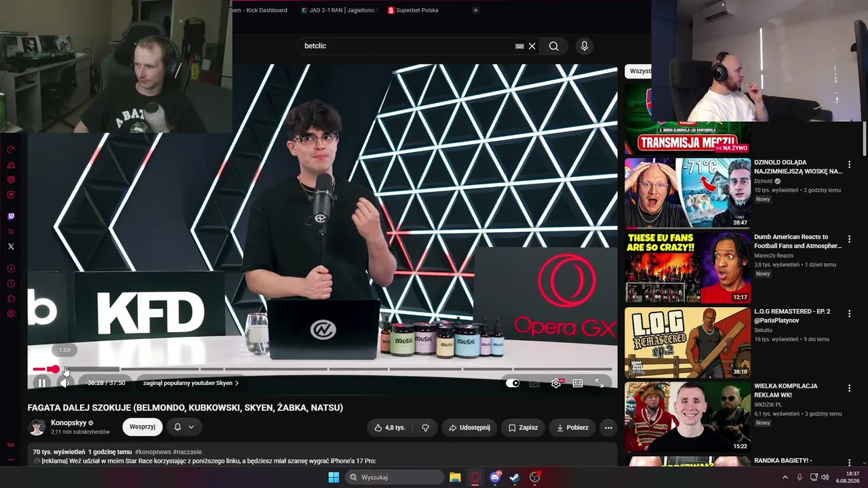Click the recommendations sidebar scrollbar
Viewport: 868px width, 488px height.
(x=865, y=139)
